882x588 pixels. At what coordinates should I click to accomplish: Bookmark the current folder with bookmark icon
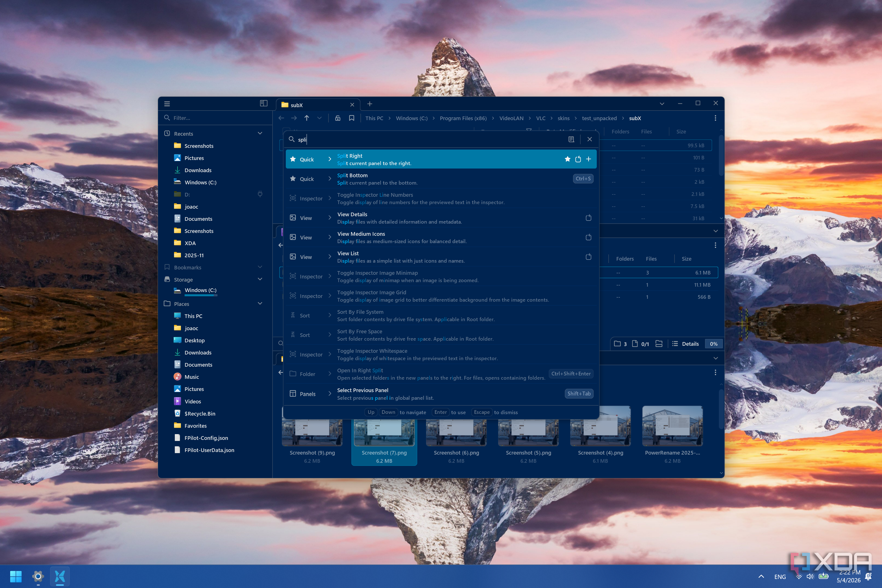click(352, 118)
